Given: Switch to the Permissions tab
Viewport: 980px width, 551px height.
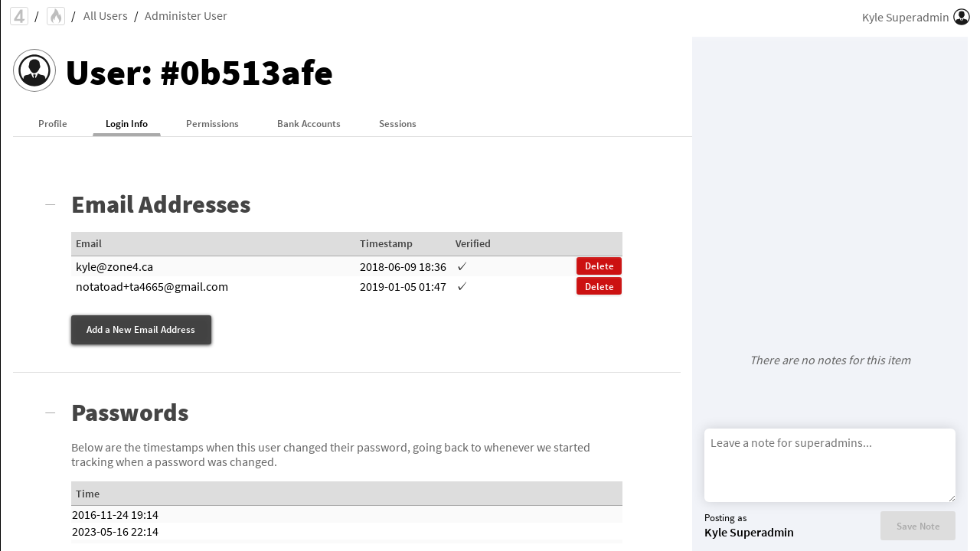Looking at the screenshot, I should tap(212, 124).
